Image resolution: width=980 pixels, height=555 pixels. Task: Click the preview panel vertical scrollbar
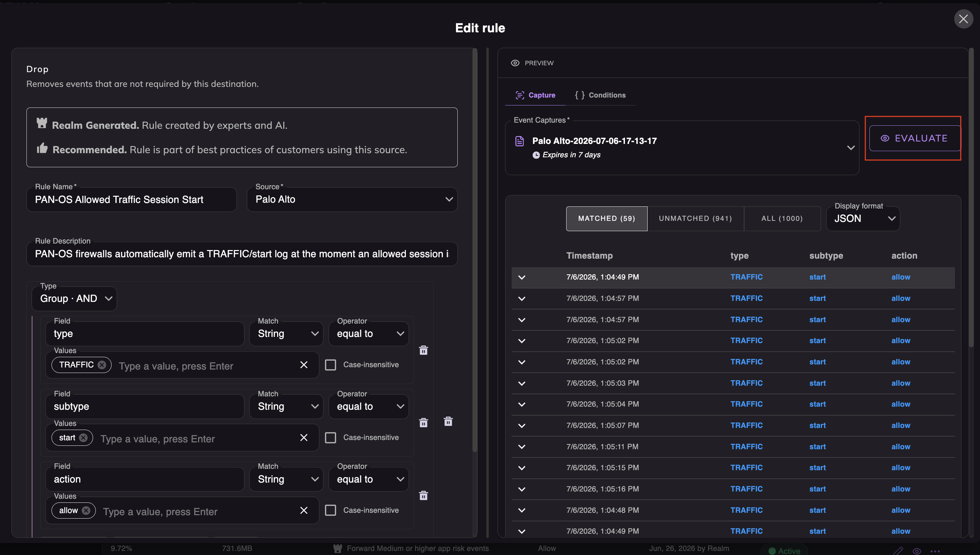coord(971,197)
